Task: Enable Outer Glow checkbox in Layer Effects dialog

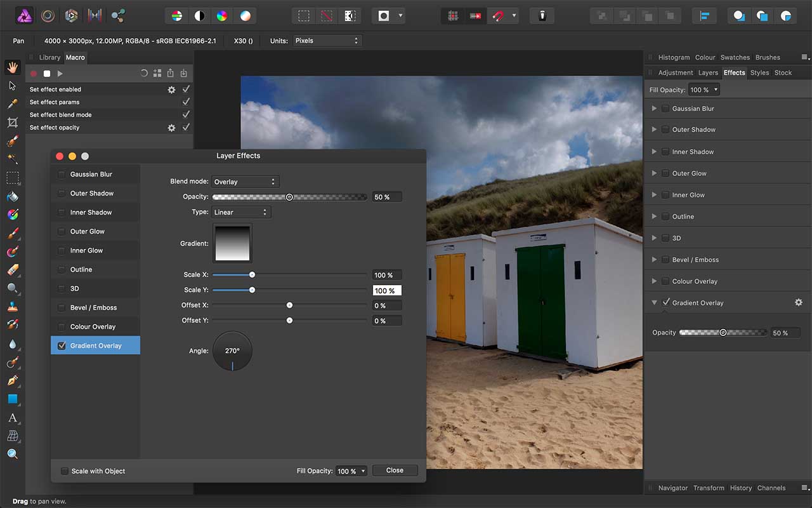Action: click(x=62, y=231)
